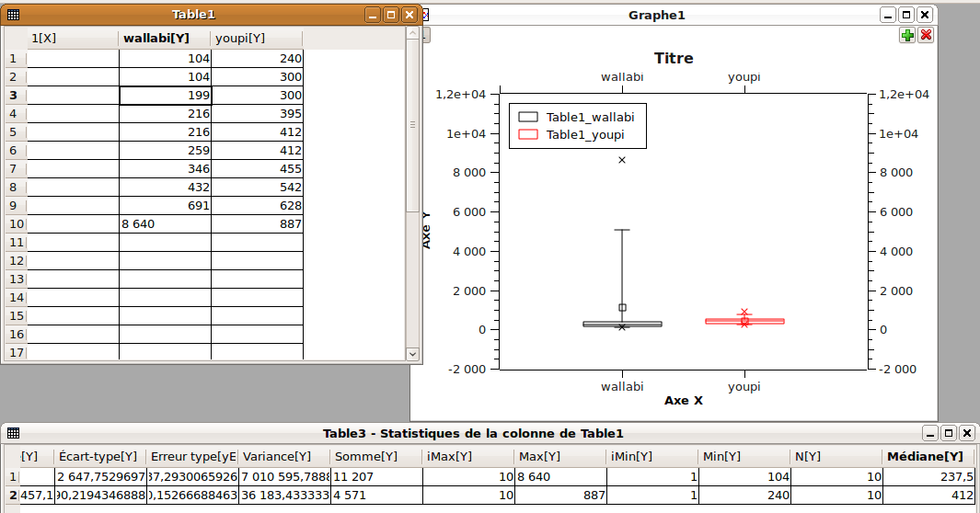Maximize the Graphe1 window
The width and height of the screenshot is (980, 513).
pyautogui.click(x=905, y=15)
